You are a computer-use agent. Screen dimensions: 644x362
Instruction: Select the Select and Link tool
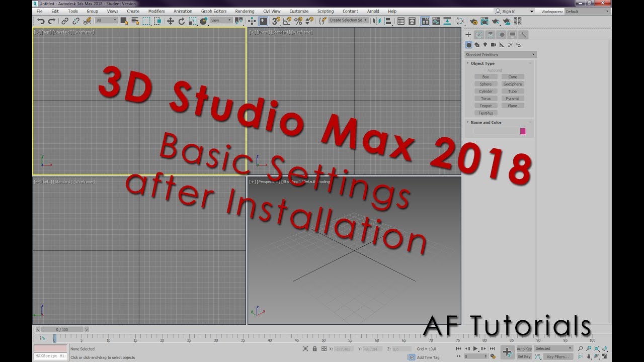click(65, 21)
